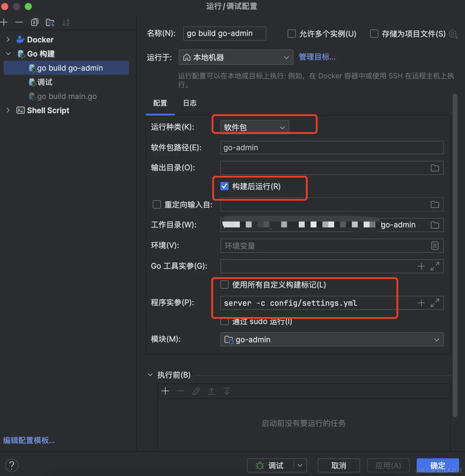
Task: Expand the Shell Script tree node
Action: (8, 110)
